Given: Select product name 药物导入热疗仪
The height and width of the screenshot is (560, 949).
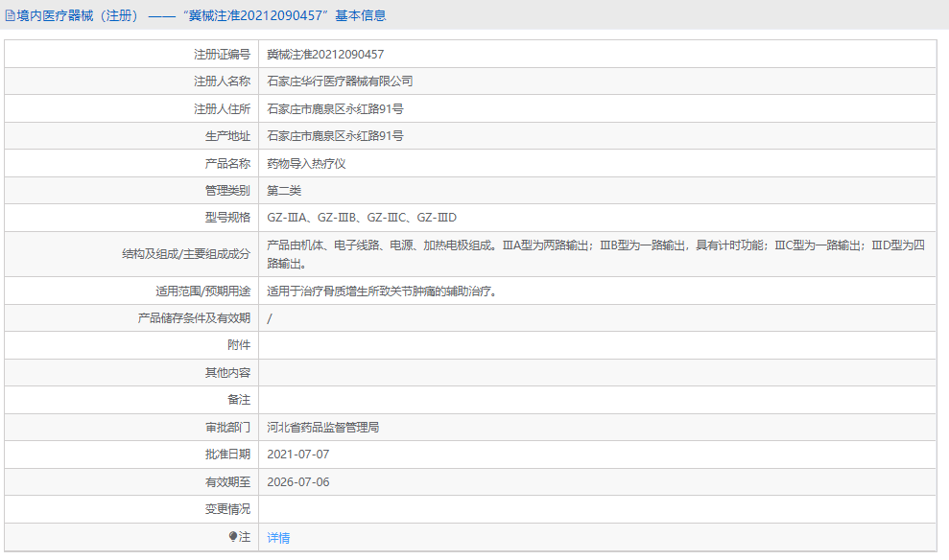Looking at the screenshot, I should click(306, 163).
